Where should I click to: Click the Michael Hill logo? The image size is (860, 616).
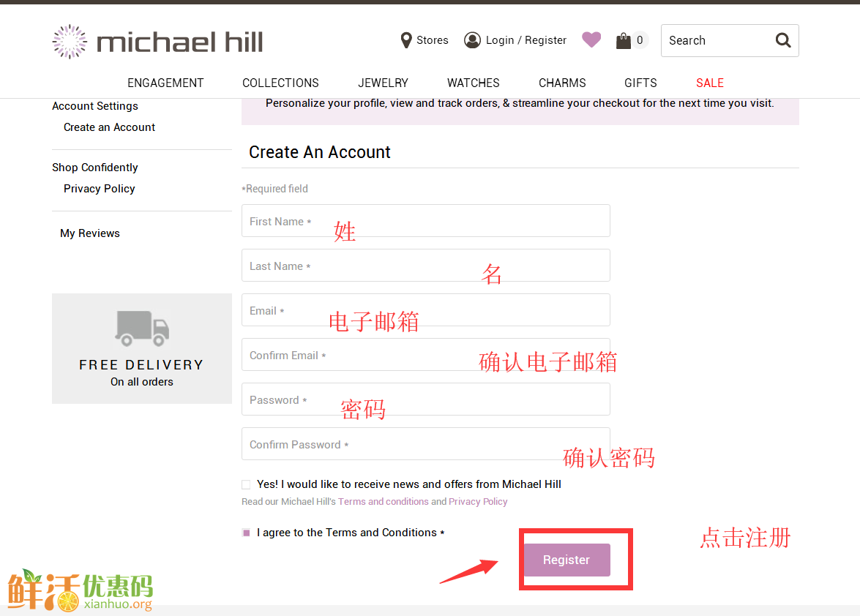click(158, 42)
